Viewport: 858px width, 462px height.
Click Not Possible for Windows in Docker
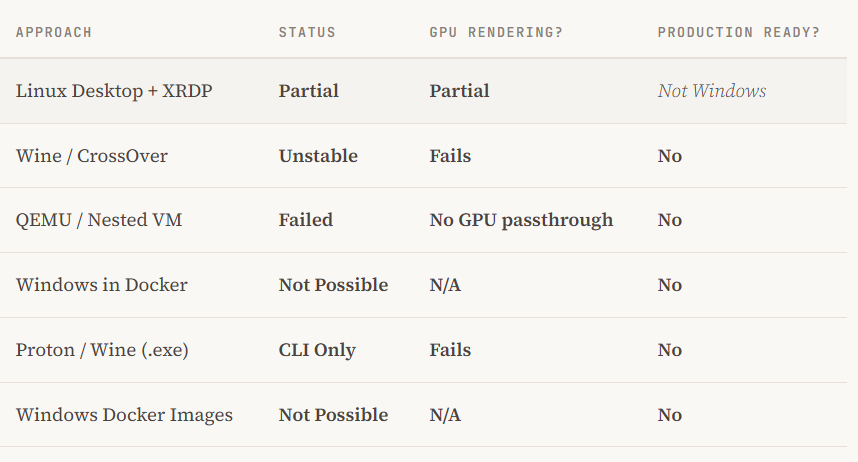tap(333, 285)
